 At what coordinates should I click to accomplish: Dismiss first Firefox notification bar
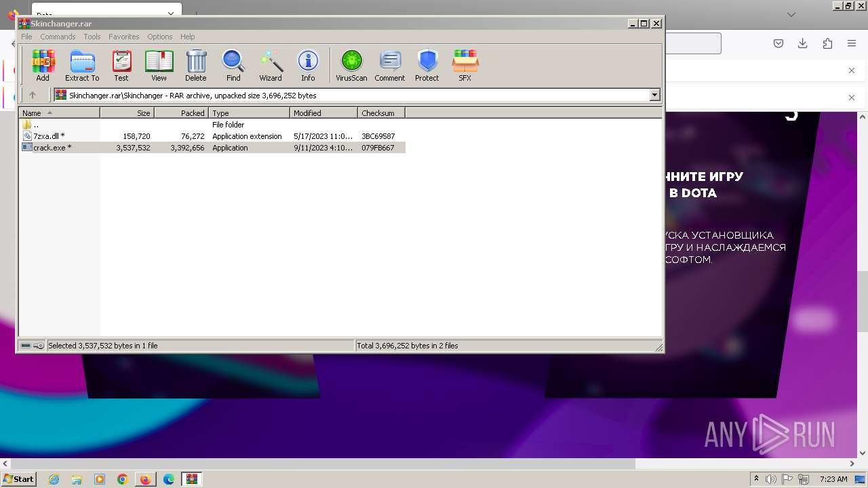point(852,70)
